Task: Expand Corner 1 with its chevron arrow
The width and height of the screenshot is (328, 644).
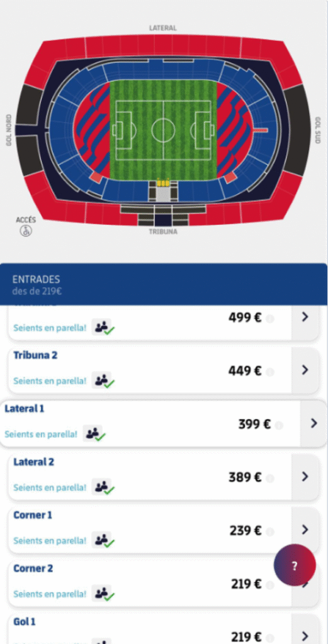Action: tap(305, 530)
